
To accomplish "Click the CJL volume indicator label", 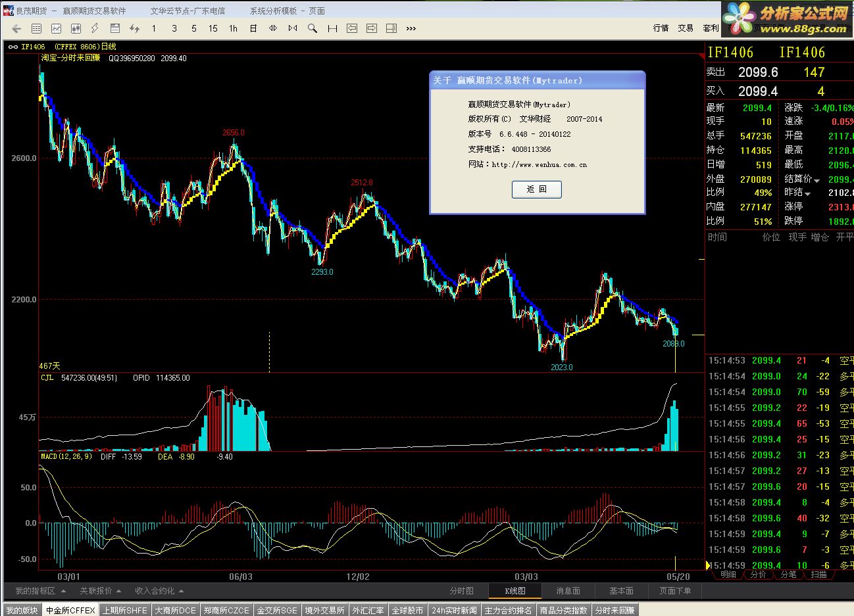I will coord(47,378).
